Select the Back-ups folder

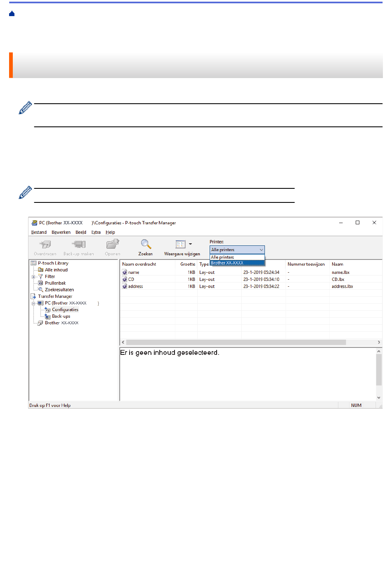click(61, 316)
